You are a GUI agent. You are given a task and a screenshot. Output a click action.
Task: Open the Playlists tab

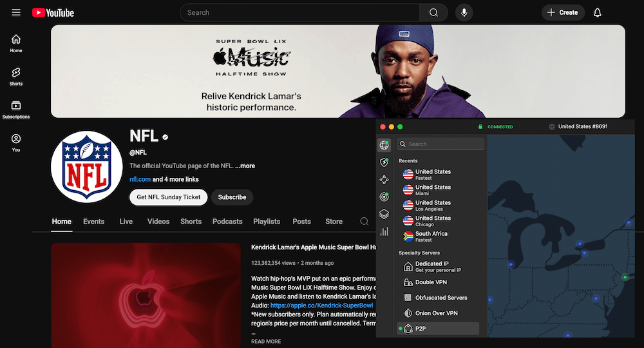tap(267, 222)
